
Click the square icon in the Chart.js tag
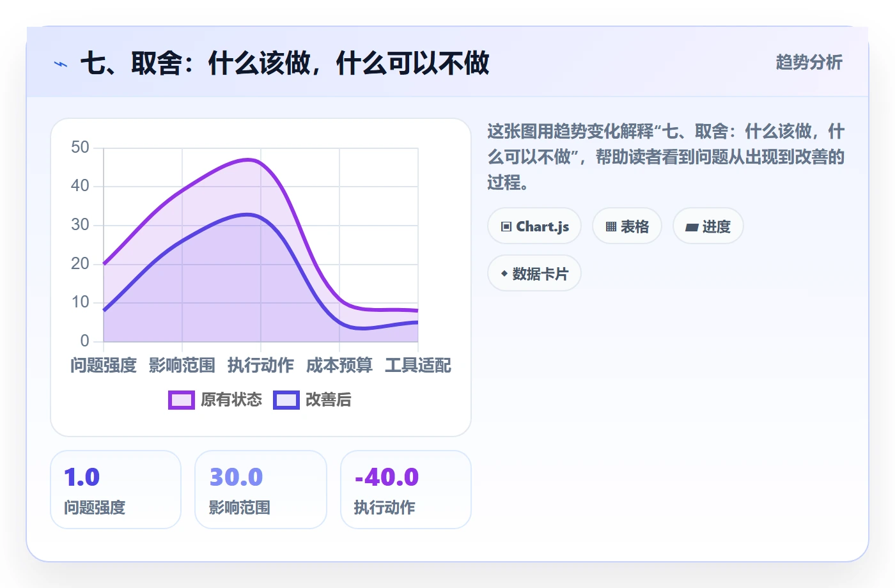tap(506, 227)
